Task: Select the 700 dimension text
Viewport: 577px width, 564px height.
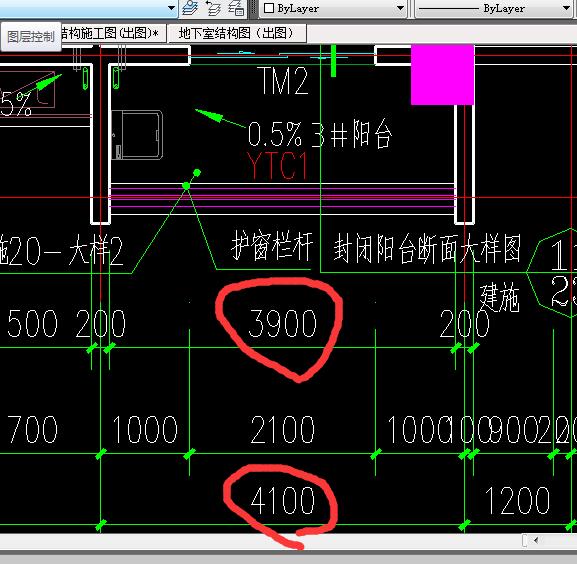Action: pyautogui.click(x=32, y=429)
